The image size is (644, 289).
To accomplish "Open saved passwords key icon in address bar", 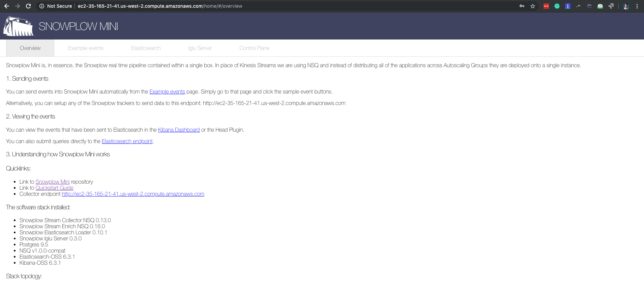I will click(522, 6).
